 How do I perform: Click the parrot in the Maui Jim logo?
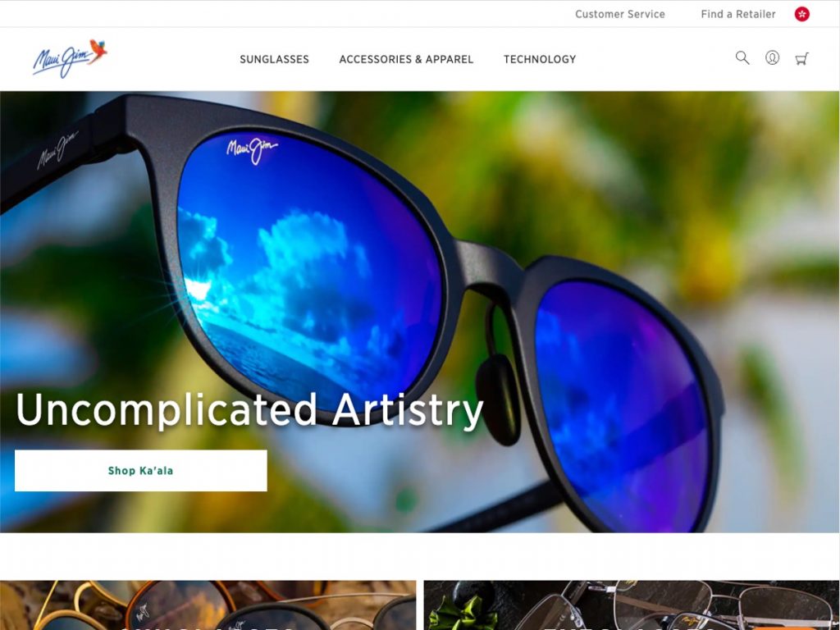click(x=98, y=50)
